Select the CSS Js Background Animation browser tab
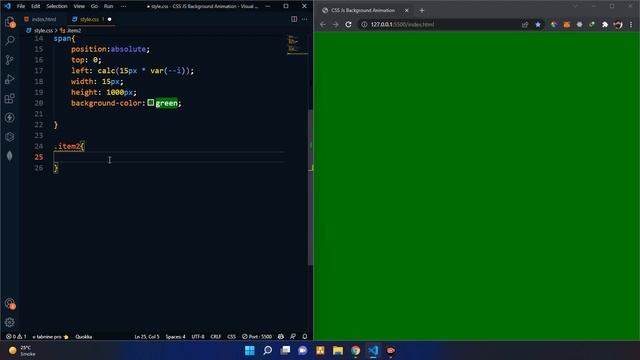640x360 pixels. (x=364, y=11)
